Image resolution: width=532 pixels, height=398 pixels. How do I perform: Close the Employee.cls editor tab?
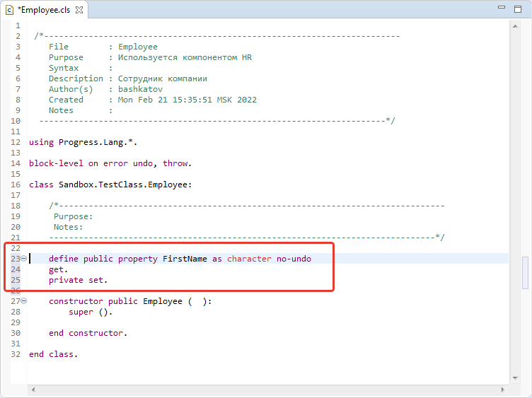(79, 10)
